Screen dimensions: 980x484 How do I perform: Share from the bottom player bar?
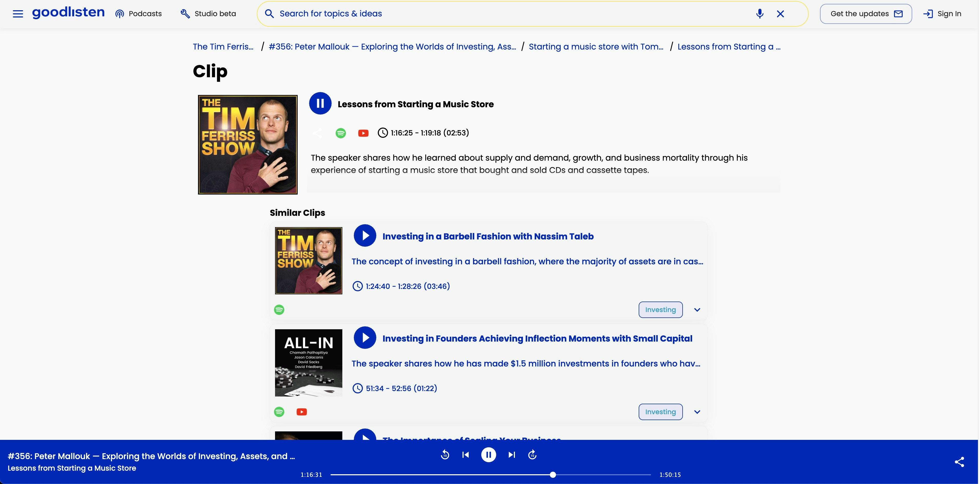click(x=959, y=462)
